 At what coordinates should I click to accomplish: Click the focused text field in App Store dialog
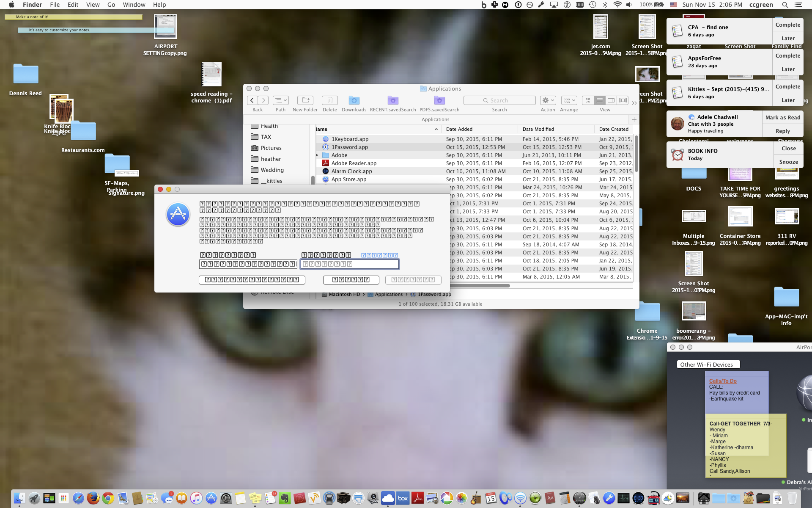349,264
